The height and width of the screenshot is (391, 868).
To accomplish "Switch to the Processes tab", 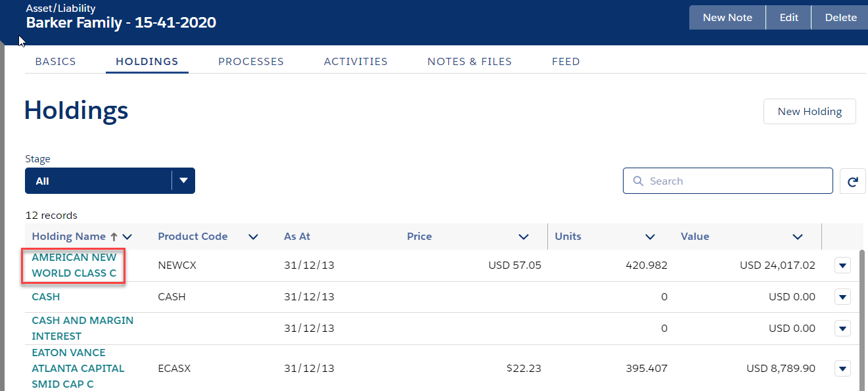I will point(251,62).
